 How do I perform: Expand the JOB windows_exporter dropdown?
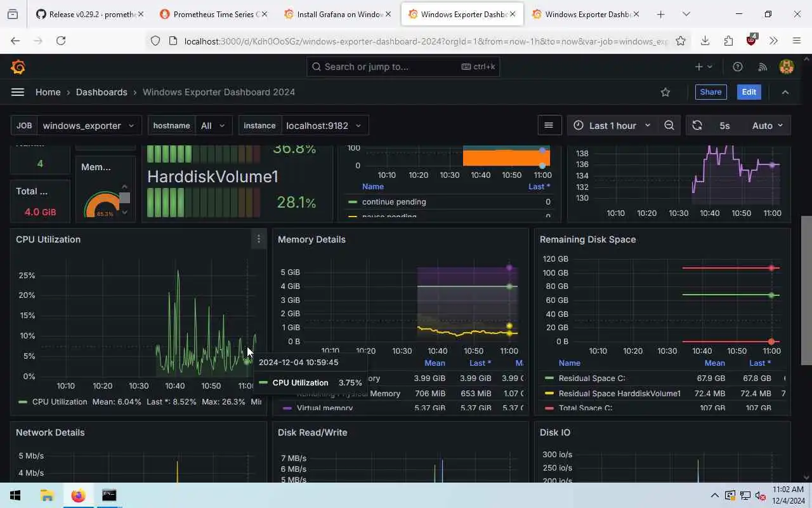click(x=89, y=125)
